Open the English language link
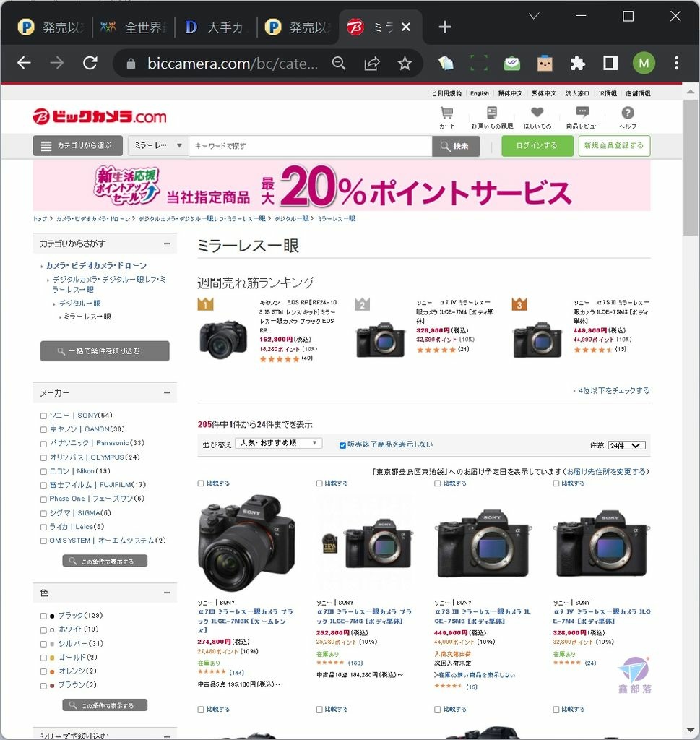This screenshot has width=700, height=740. point(479,93)
